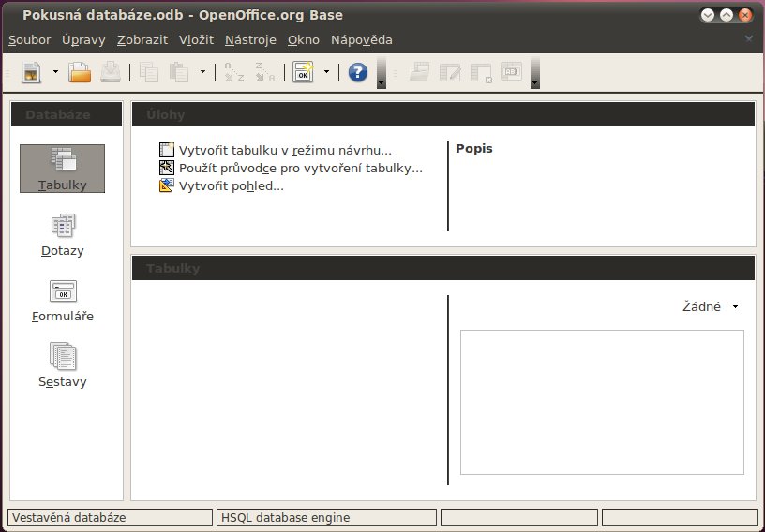Open the Vložit menu
Screen dimensions: 765x532
(196, 40)
